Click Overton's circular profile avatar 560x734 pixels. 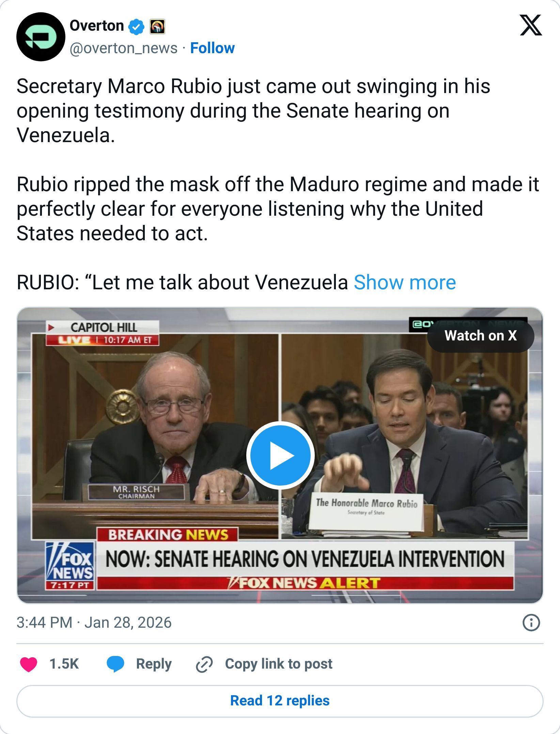click(x=42, y=37)
